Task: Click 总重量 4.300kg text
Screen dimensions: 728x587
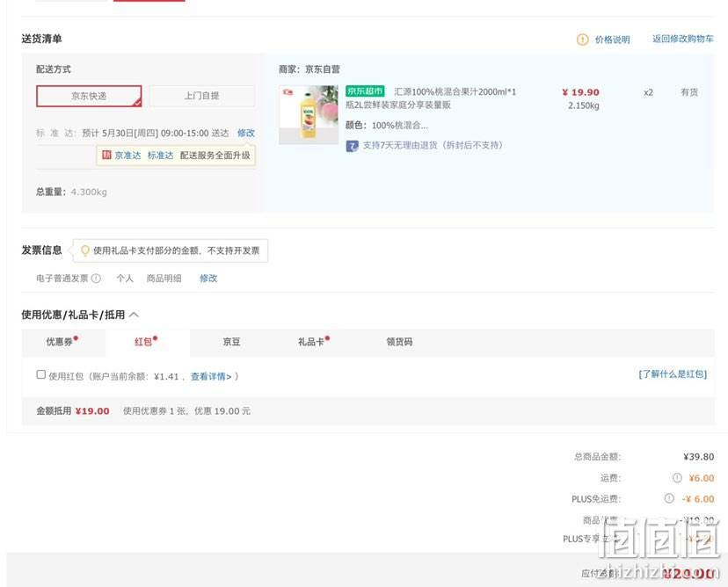Action: click(x=71, y=192)
